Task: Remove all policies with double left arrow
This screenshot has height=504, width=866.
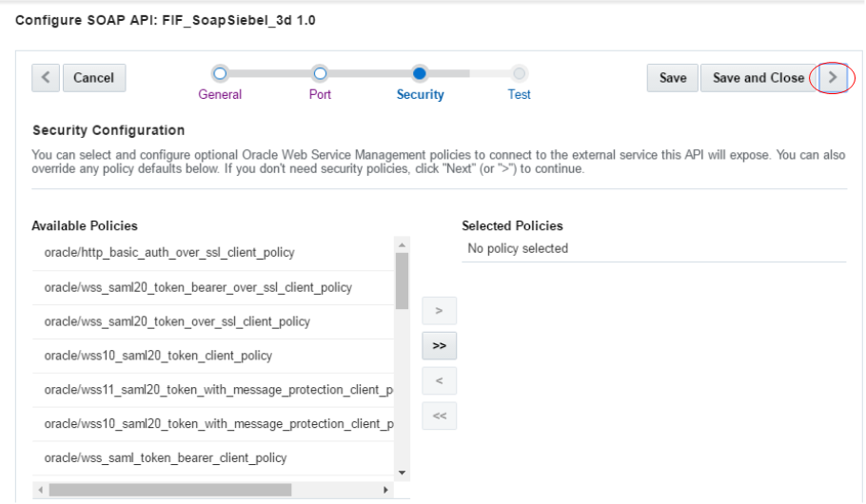Action: tap(439, 417)
